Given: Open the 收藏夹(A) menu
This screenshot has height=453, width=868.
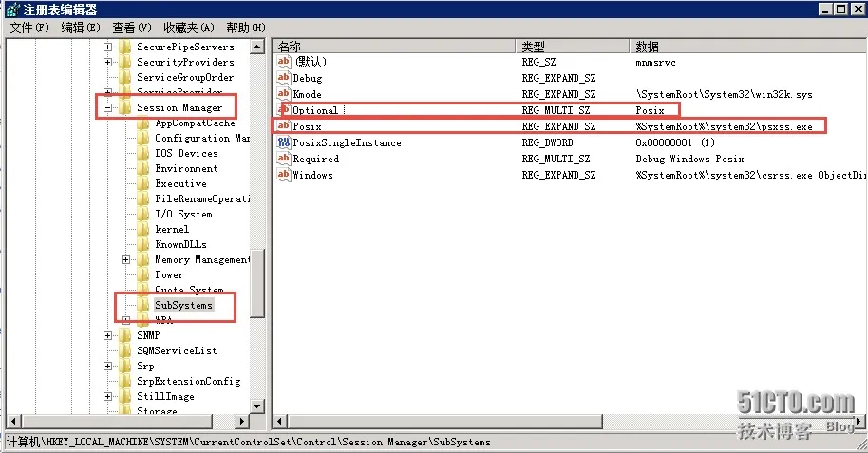Looking at the screenshot, I should coord(189,28).
